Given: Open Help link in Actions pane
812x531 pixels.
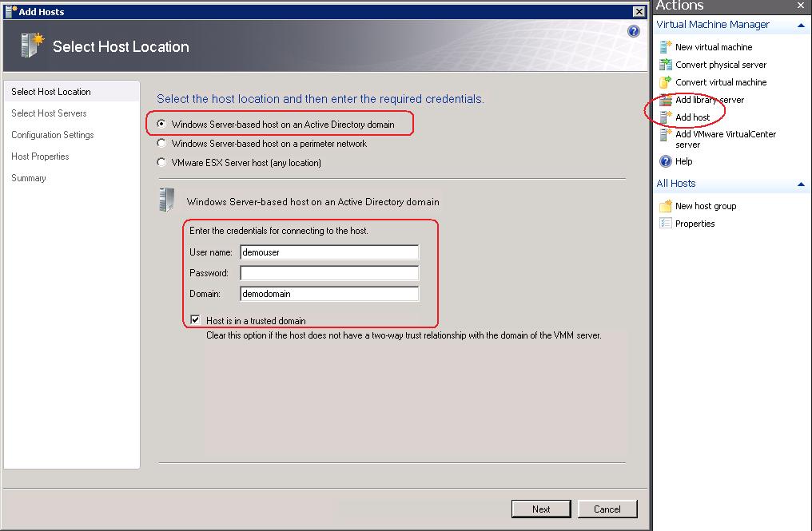Looking at the screenshot, I should coord(683,161).
